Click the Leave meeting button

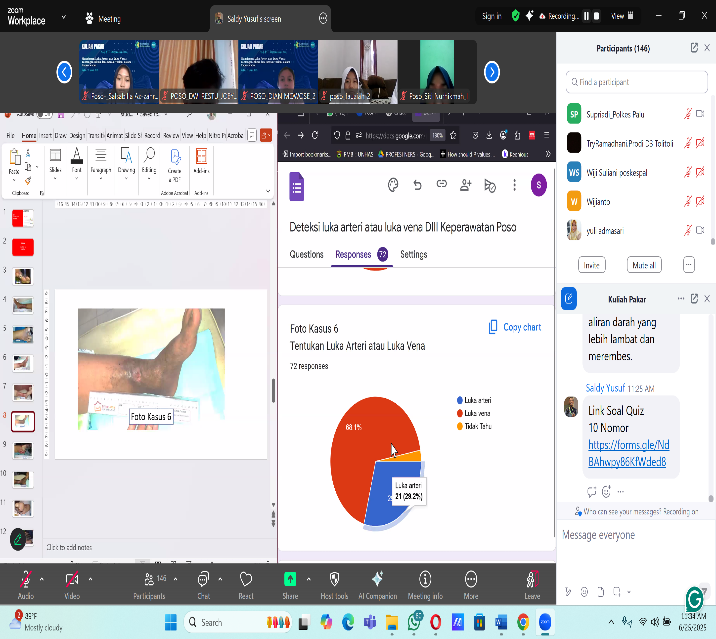pyautogui.click(x=532, y=585)
